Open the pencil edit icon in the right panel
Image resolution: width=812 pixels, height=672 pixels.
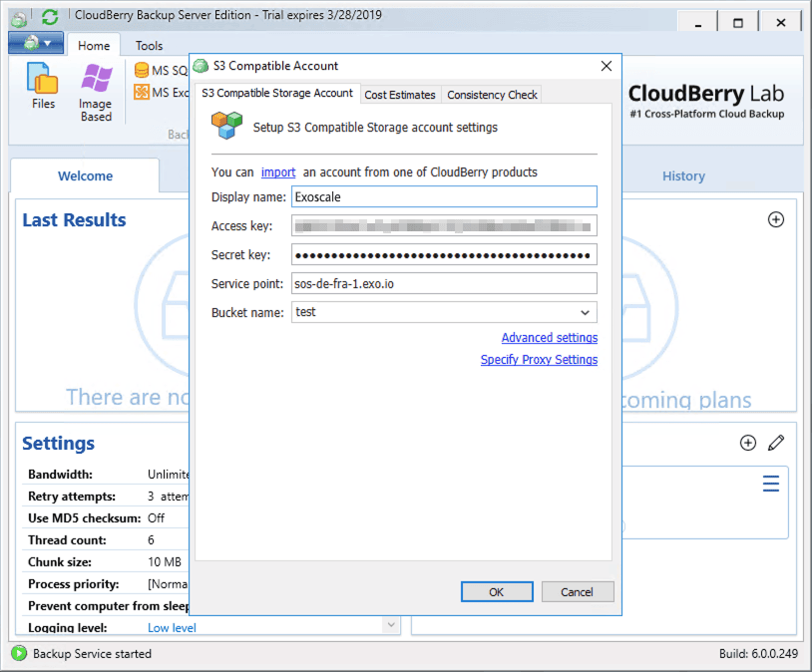[x=776, y=443]
